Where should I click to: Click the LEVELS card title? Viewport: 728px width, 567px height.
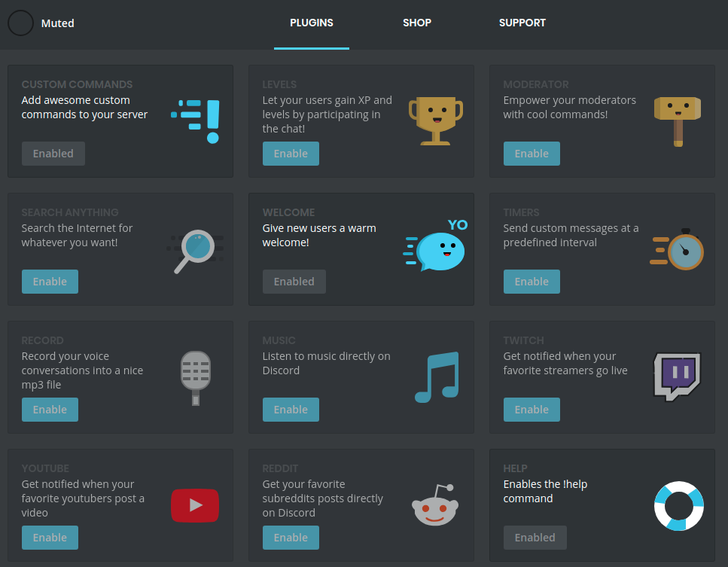[279, 84]
